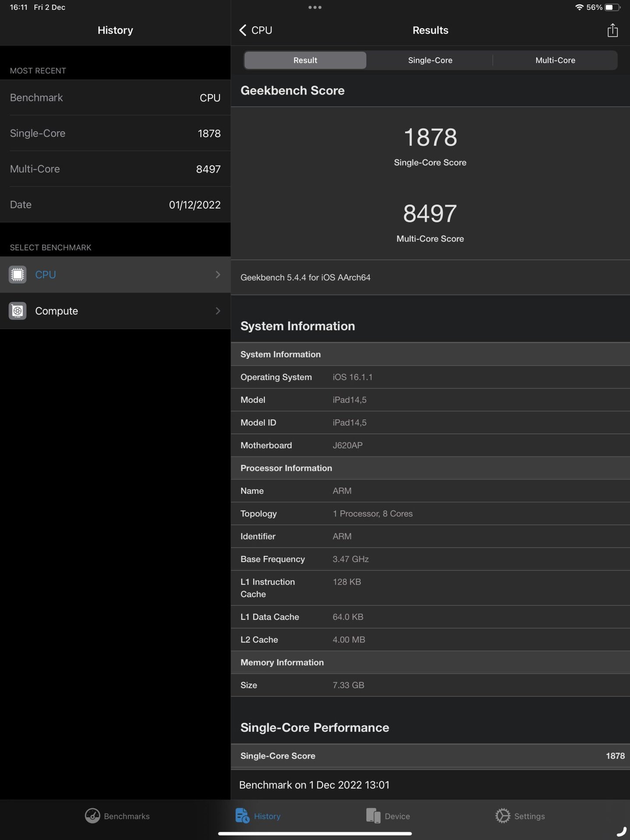The width and height of the screenshot is (630, 840).
Task: Select the Device tab label
Action: coord(397,816)
